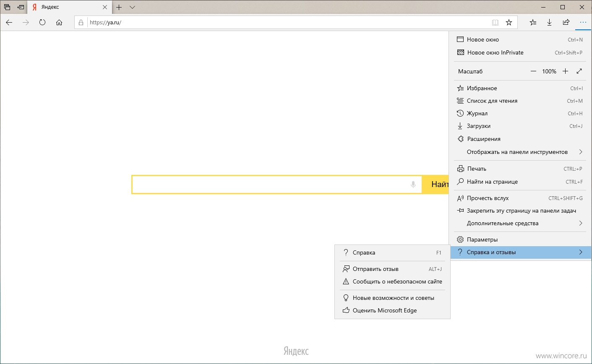Click the microphone voice search icon
592x364 pixels.
click(x=413, y=185)
